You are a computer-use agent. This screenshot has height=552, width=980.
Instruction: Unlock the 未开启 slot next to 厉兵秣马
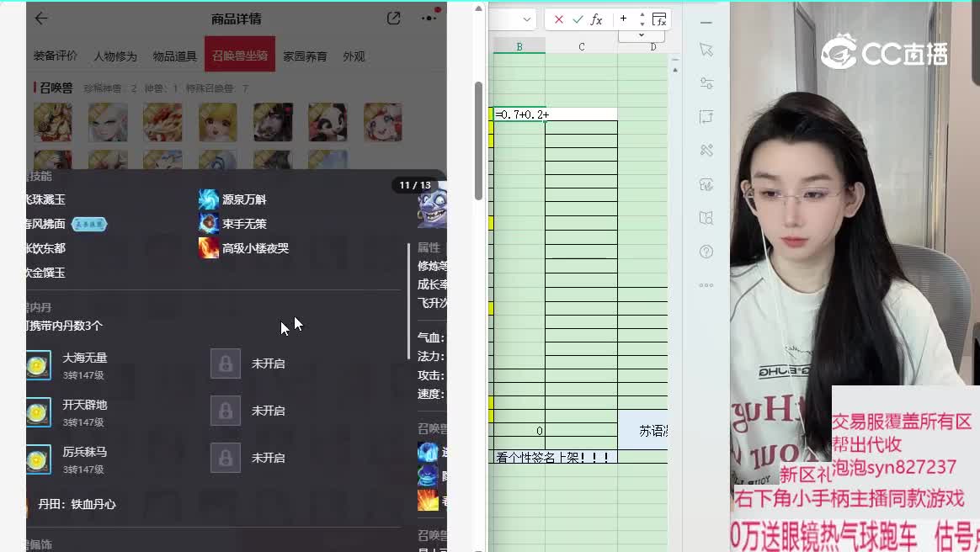coord(226,457)
